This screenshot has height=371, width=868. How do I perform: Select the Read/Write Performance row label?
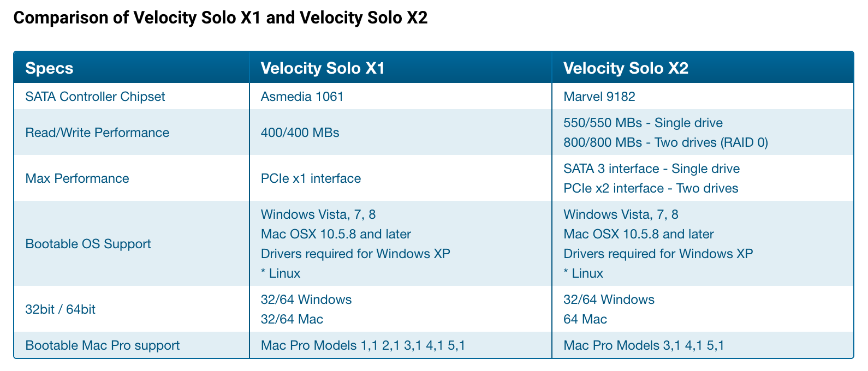[97, 133]
